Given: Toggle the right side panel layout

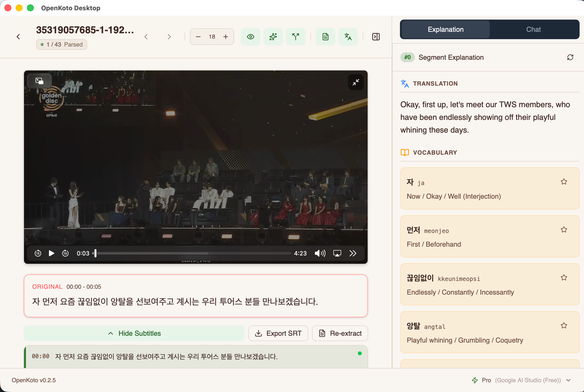Looking at the screenshot, I should click(x=376, y=37).
